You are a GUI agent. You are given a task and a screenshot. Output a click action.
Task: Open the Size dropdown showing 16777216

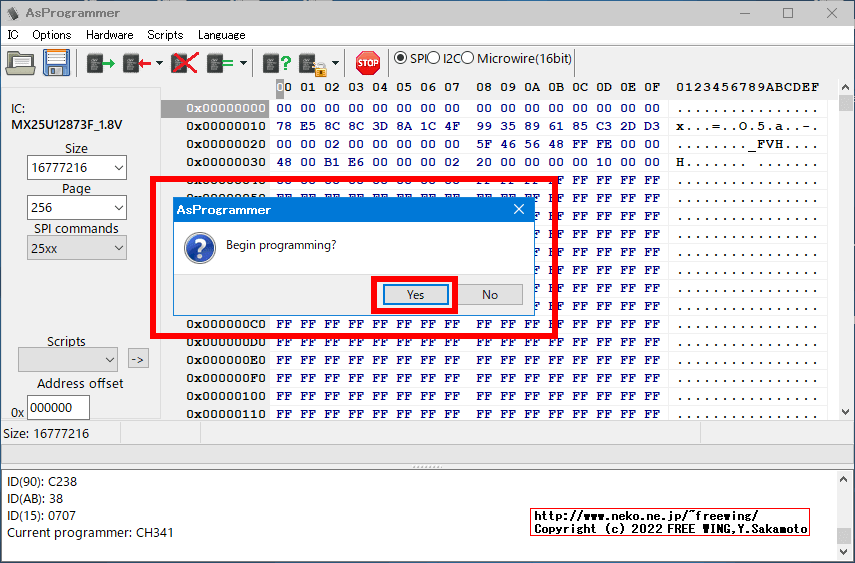click(x=77, y=167)
